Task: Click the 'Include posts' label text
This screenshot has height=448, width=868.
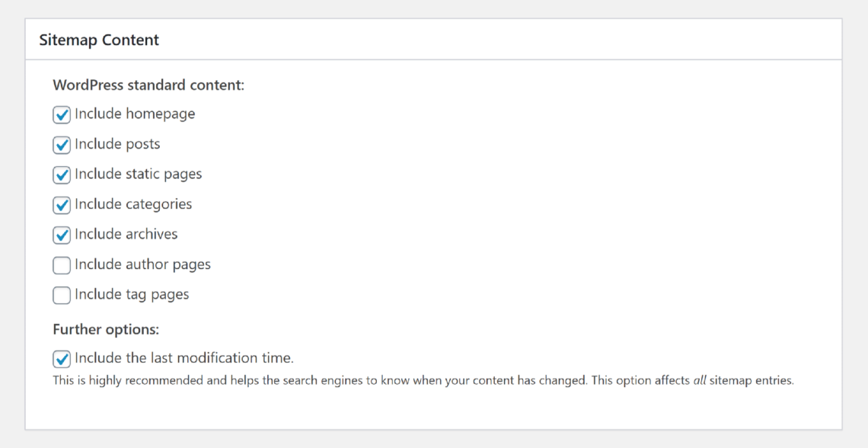Action: tap(117, 144)
